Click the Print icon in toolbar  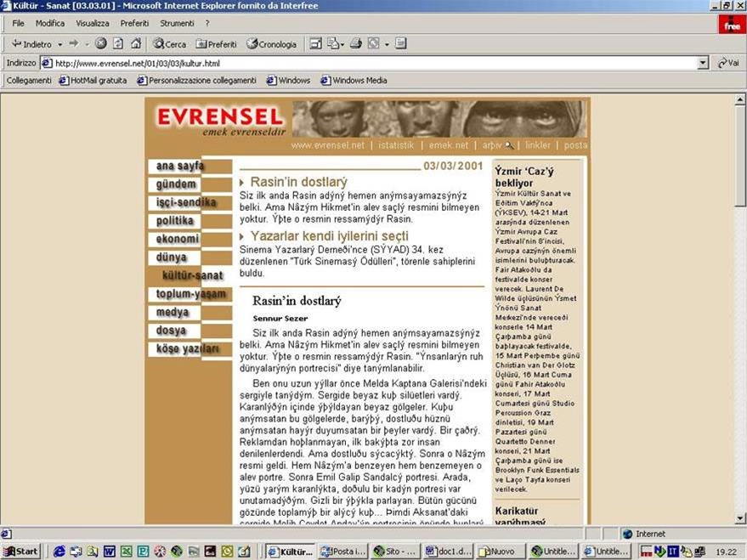356,43
